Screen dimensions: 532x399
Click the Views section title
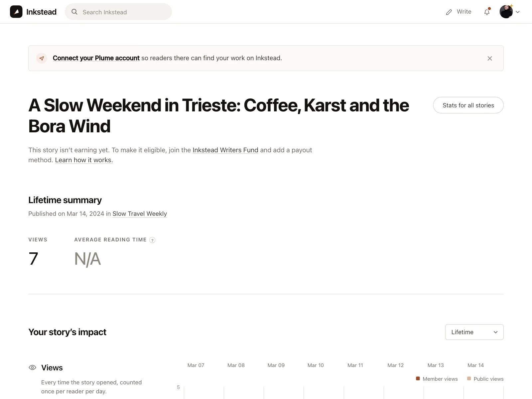52,368
